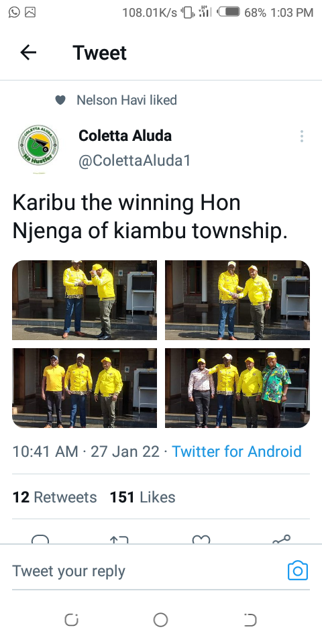Tap the share tweet icon
Viewport: 322px width, 644px height.
point(282,539)
